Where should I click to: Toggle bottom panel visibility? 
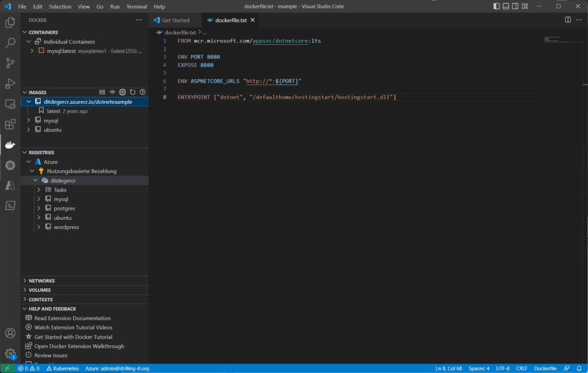pos(506,6)
